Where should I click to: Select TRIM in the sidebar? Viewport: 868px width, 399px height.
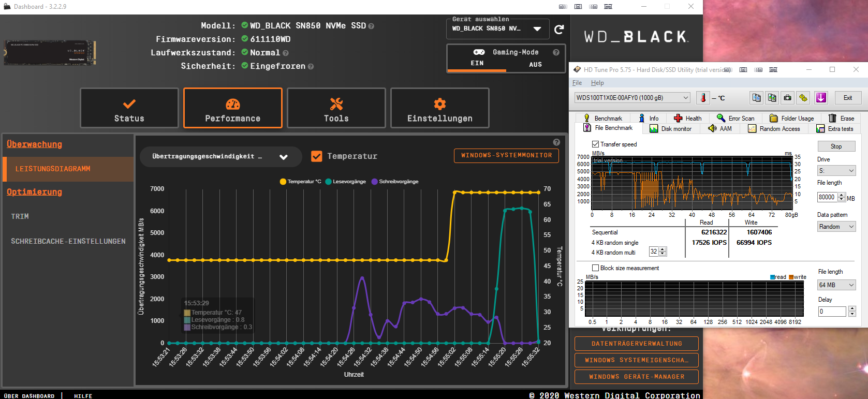[x=20, y=216]
